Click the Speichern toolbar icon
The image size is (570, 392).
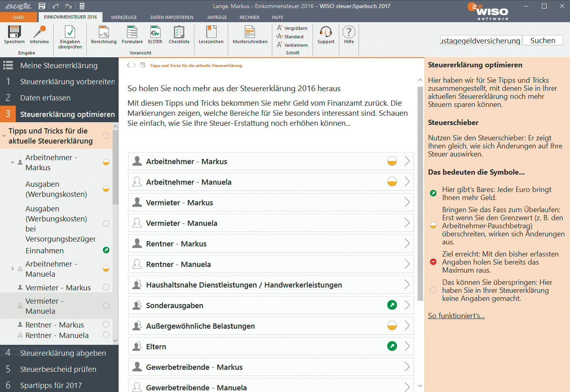pyautogui.click(x=14, y=32)
